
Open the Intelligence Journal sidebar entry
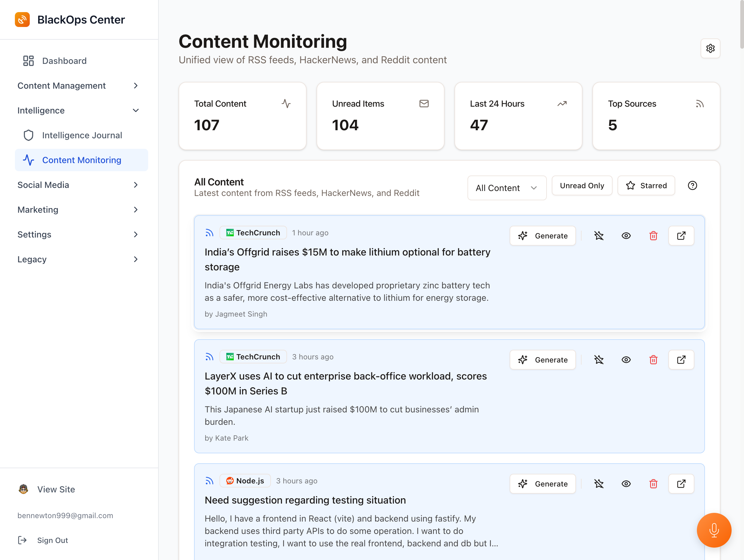tap(82, 135)
